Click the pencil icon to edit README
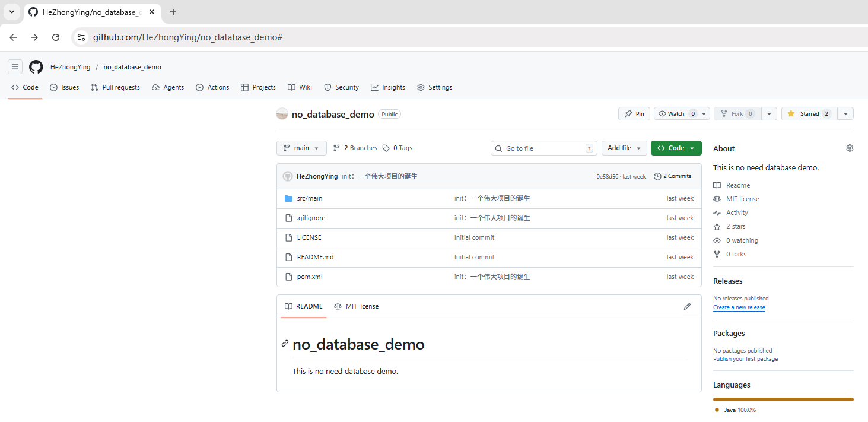Screen dimensions: 868x422 pos(687,306)
